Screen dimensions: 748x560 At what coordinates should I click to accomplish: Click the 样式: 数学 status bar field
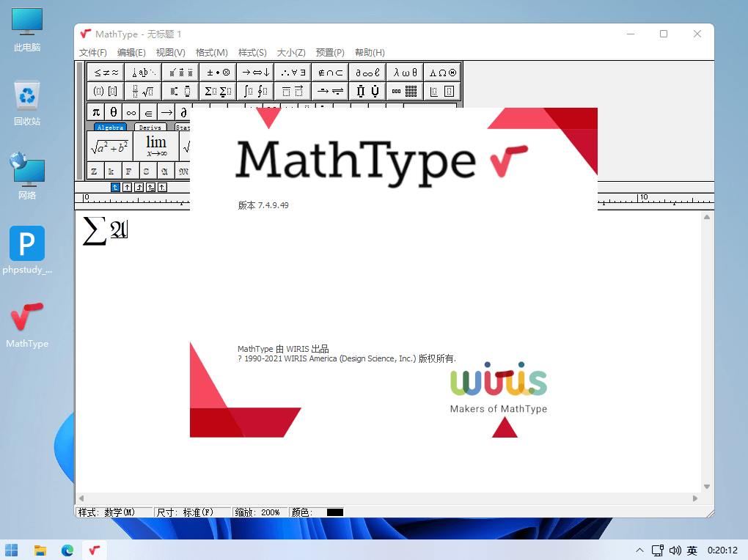pyautogui.click(x=114, y=512)
